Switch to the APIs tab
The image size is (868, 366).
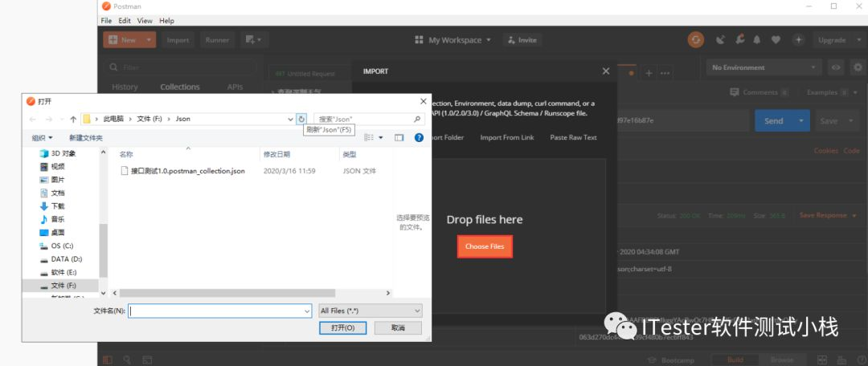(235, 87)
